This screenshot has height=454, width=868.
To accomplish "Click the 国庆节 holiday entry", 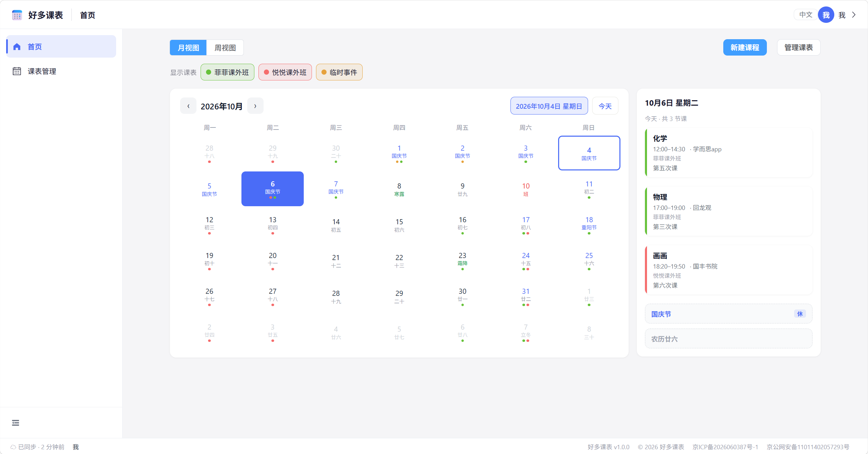I will tap(729, 314).
